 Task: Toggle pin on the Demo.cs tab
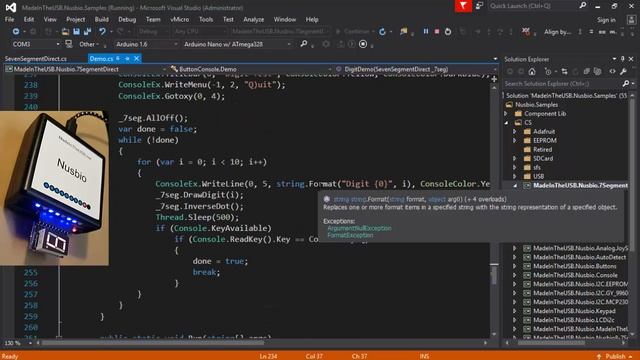pos(118,59)
